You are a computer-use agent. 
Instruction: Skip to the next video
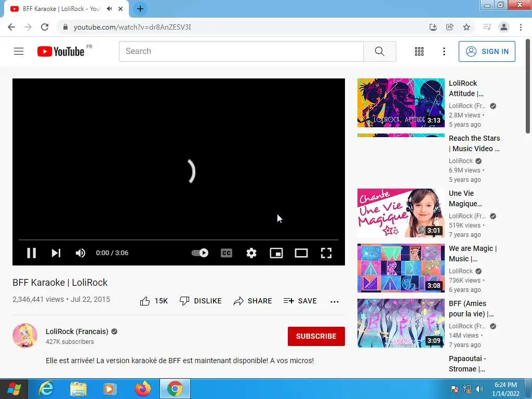coord(56,253)
